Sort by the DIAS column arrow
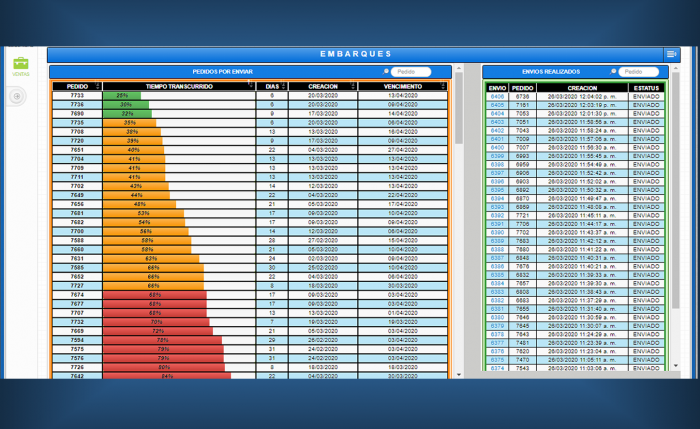The width and height of the screenshot is (700, 429). point(284,87)
